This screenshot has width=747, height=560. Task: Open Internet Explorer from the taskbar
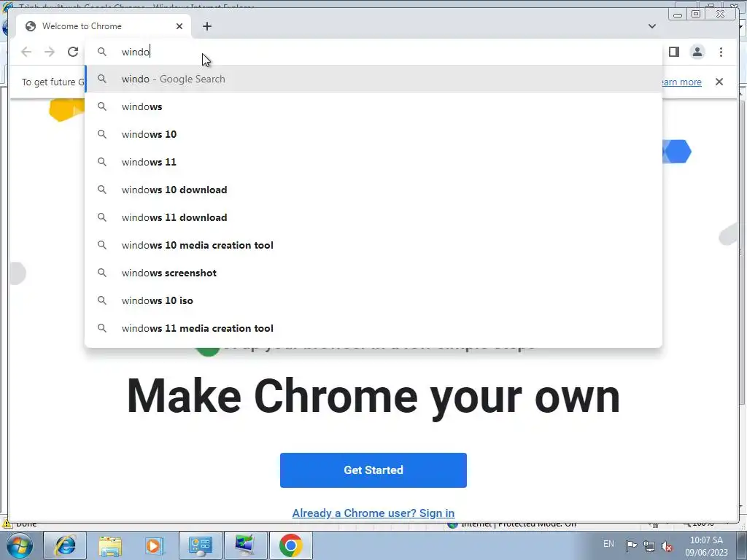coord(65,545)
